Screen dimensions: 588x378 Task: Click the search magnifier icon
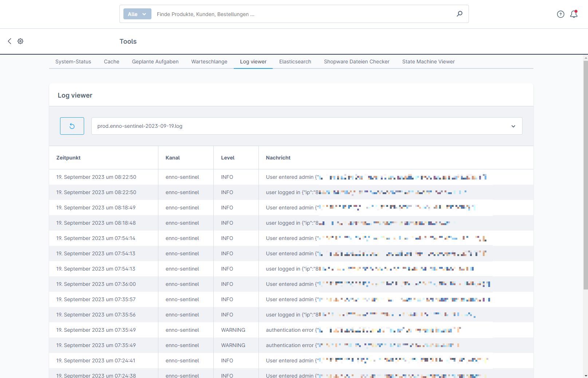coord(459,14)
